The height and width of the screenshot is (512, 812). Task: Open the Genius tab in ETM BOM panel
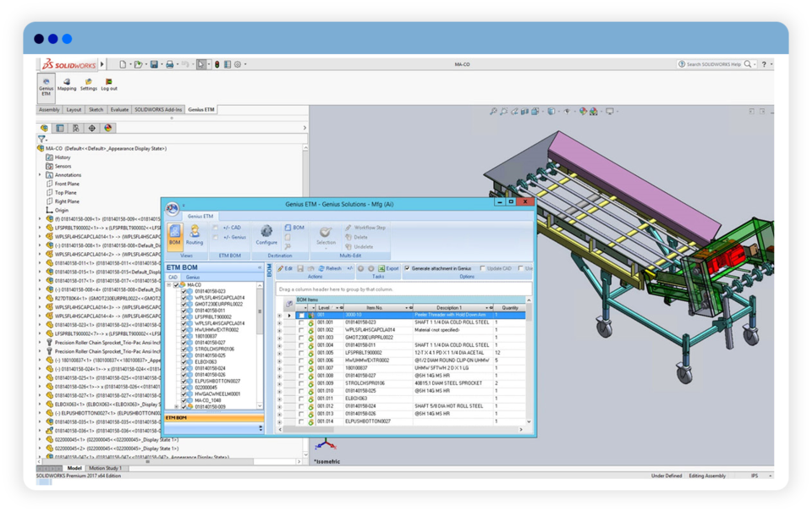tap(193, 277)
